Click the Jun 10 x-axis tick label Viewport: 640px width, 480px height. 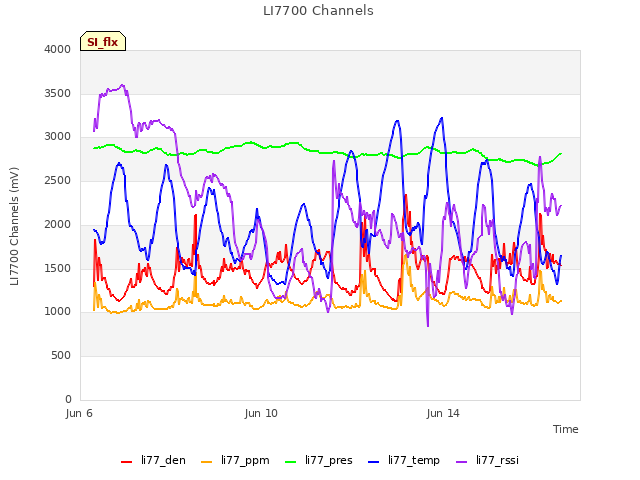click(261, 413)
